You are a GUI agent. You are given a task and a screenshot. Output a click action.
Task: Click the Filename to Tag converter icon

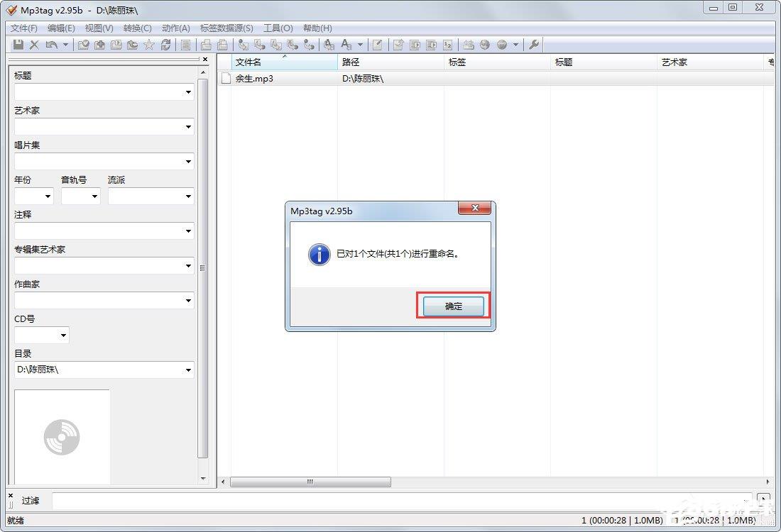coord(259,45)
